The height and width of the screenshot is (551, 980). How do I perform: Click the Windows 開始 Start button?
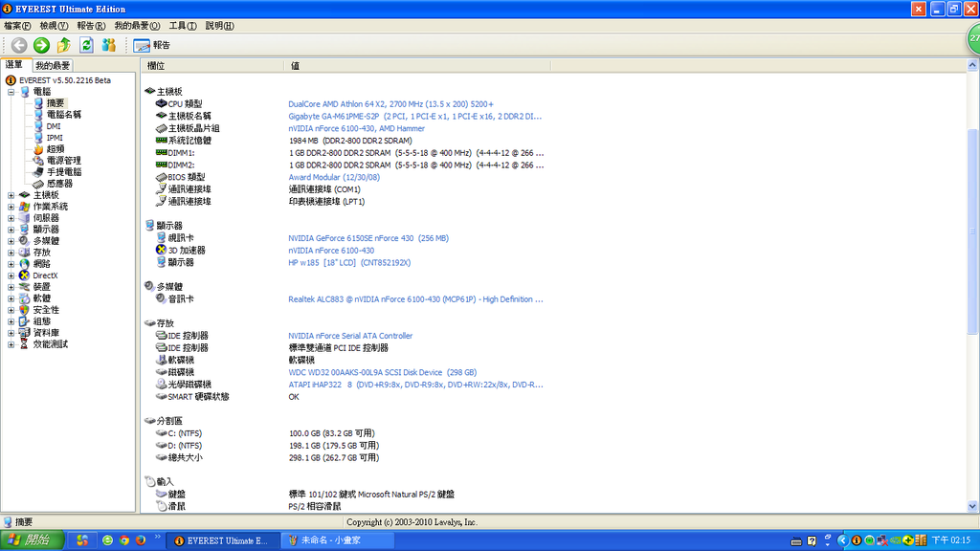pyautogui.click(x=32, y=540)
